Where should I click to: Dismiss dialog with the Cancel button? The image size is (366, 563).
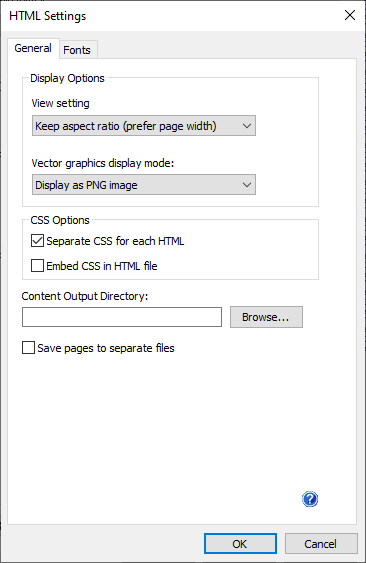(321, 544)
